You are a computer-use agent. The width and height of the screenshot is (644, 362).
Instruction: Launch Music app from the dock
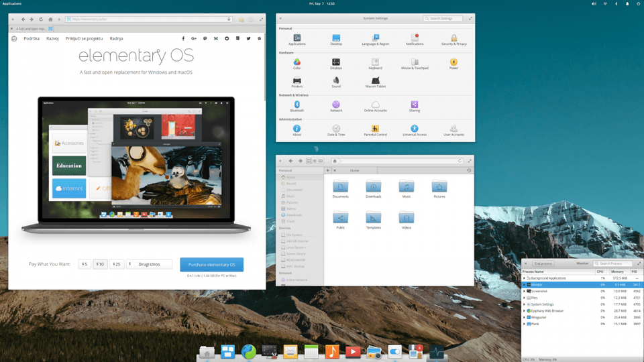click(x=332, y=352)
